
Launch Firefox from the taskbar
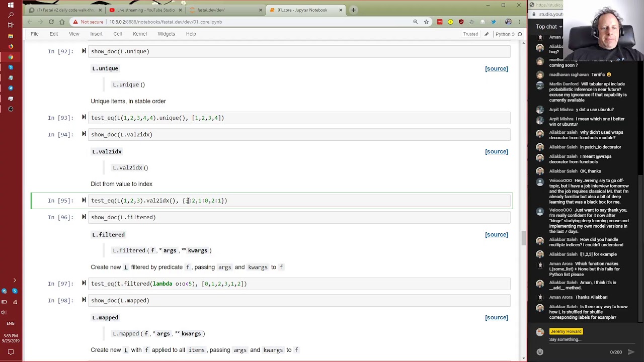click(x=11, y=47)
